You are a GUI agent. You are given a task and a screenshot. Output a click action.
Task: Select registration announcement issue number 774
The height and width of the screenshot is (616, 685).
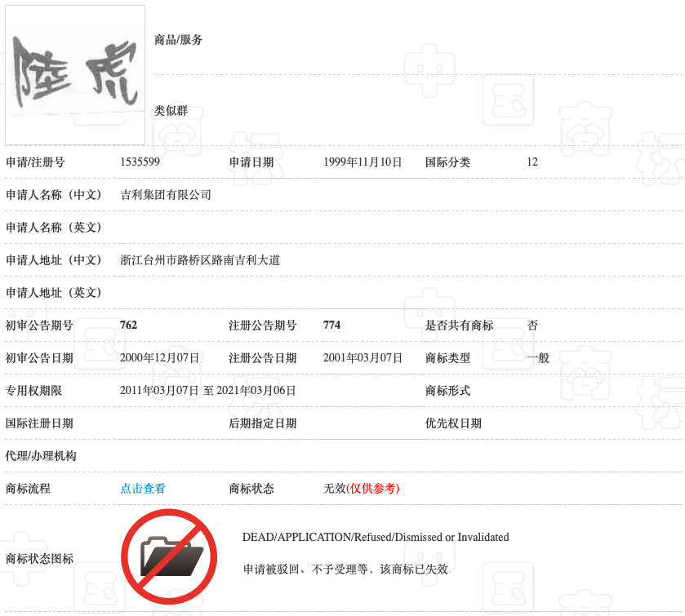pos(331,326)
